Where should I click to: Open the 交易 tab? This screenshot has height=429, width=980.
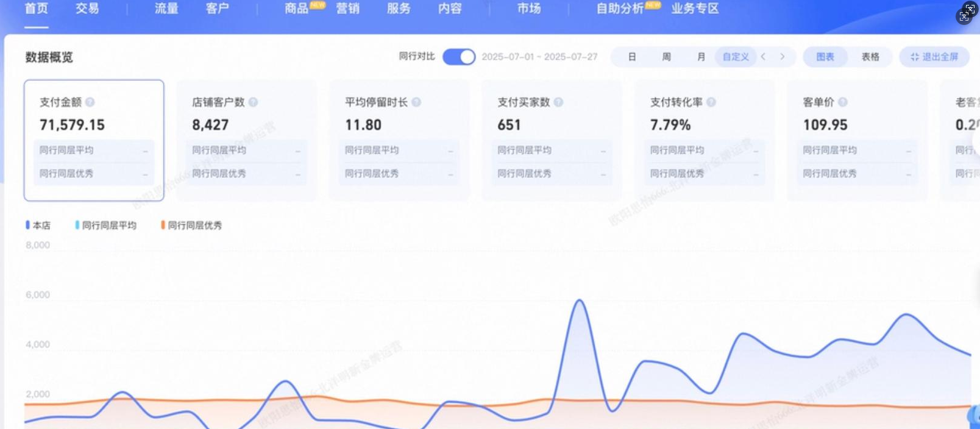pyautogui.click(x=87, y=9)
